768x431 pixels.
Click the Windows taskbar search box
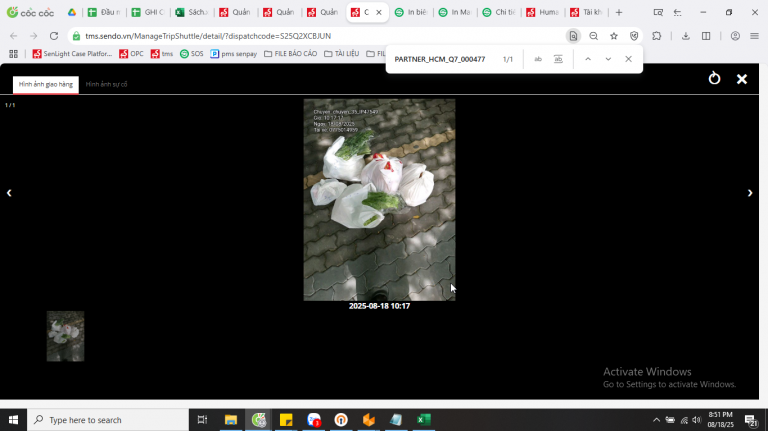coord(108,420)
